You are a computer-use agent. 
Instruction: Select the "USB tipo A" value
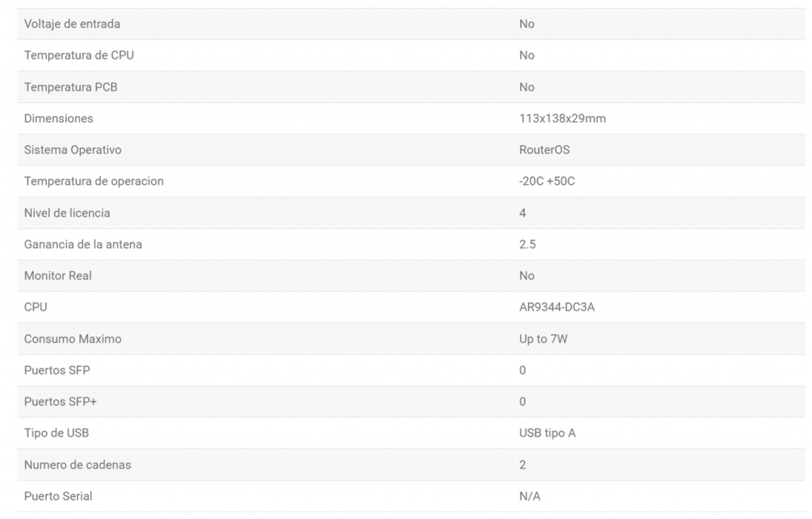coord(547,433)
